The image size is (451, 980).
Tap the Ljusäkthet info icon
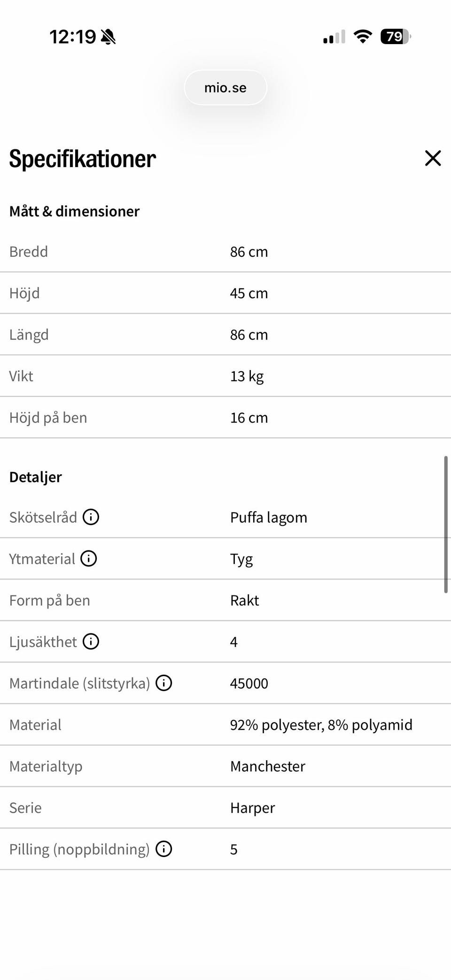pyautogui.click(x=91, y=641)
